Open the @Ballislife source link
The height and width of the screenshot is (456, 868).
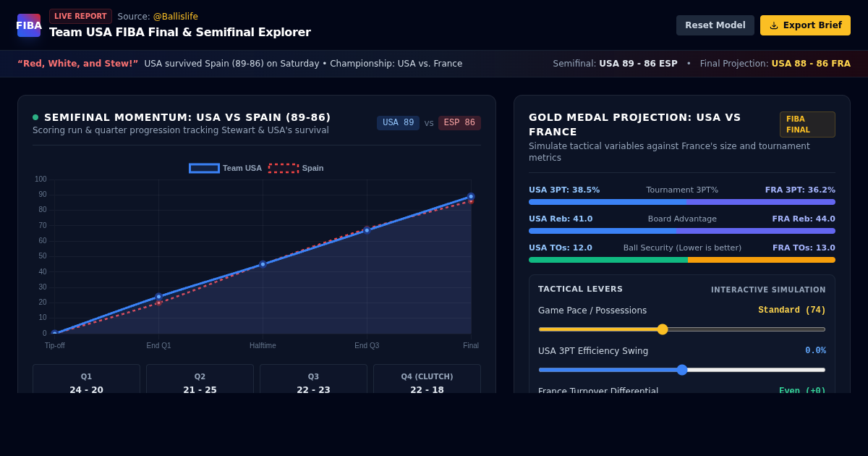[x=175, y=17]
